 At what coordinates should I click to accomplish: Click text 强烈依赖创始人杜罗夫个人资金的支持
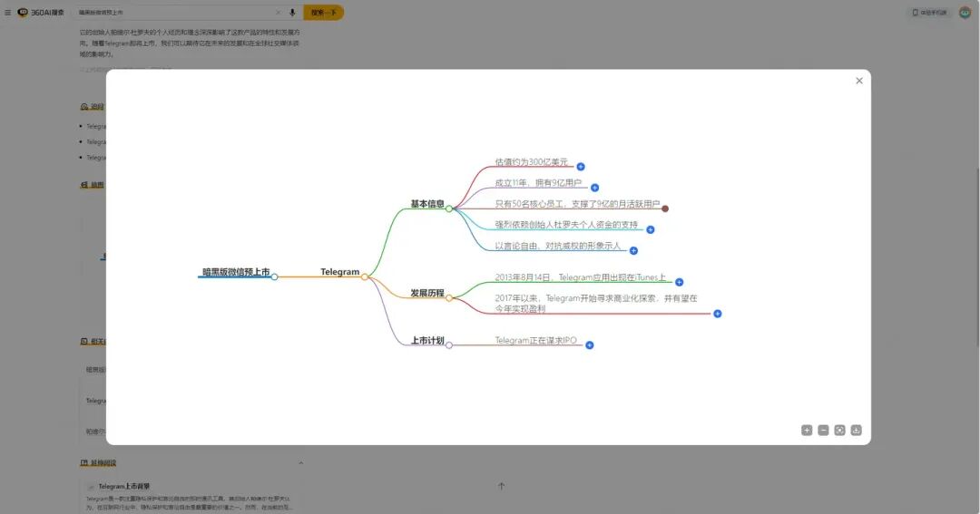click(566, 225)
